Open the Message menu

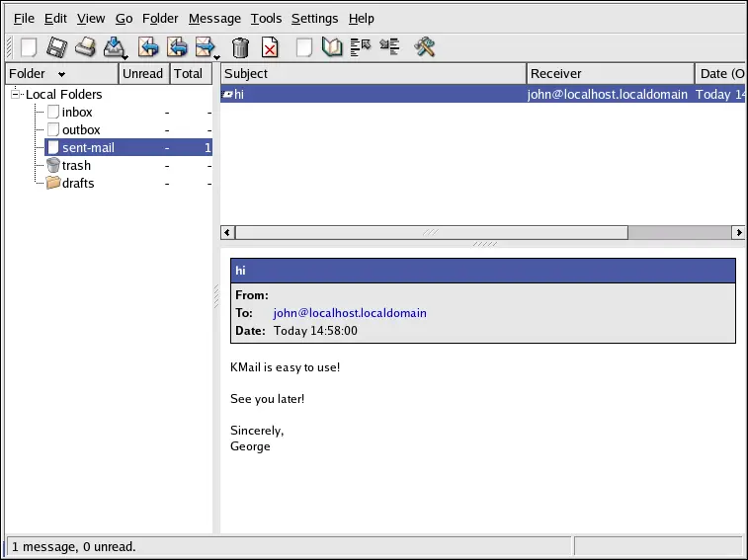coord(214,19)
